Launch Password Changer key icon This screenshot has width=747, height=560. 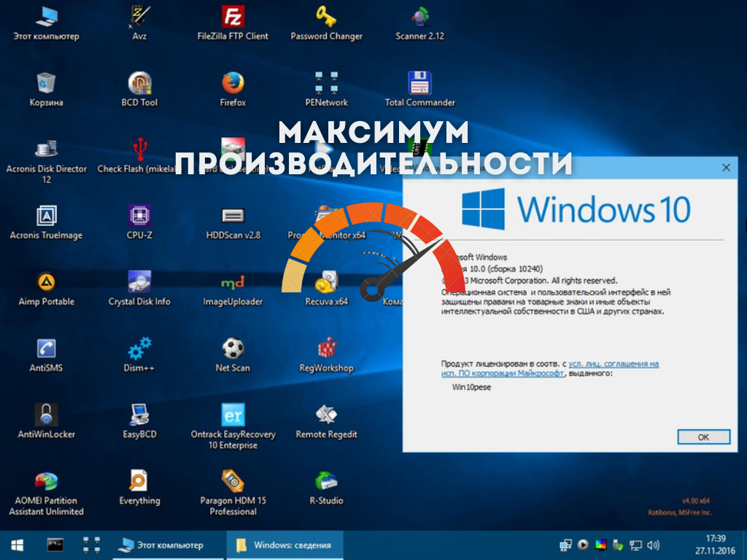[x=326, y=24]
